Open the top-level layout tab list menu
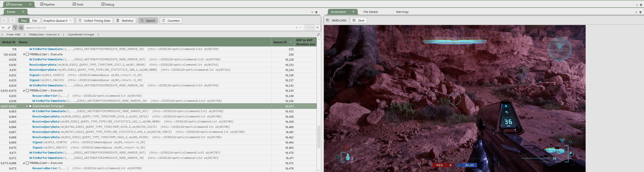 641,5
